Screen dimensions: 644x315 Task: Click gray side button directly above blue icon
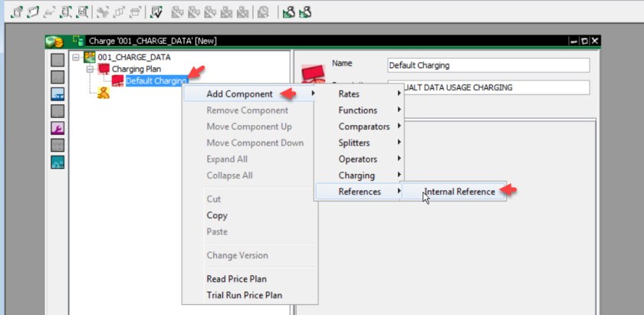(58, 77)
